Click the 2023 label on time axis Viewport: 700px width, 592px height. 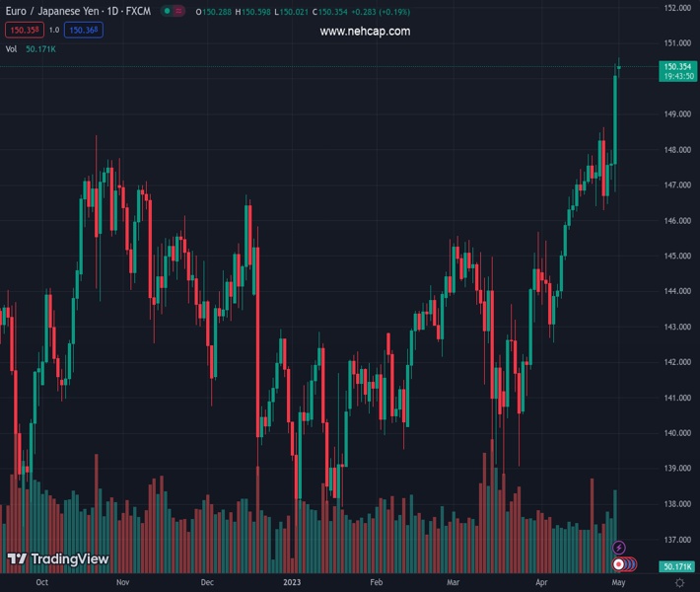(294, 583)
